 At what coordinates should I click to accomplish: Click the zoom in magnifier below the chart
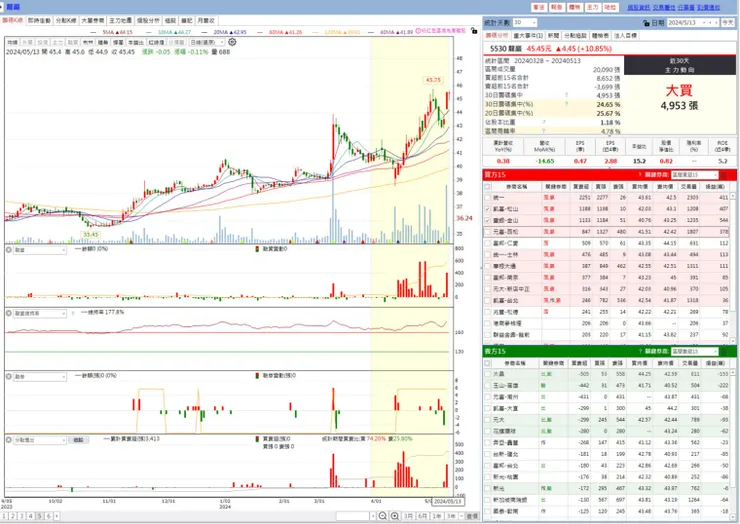[x=395, y=516]
